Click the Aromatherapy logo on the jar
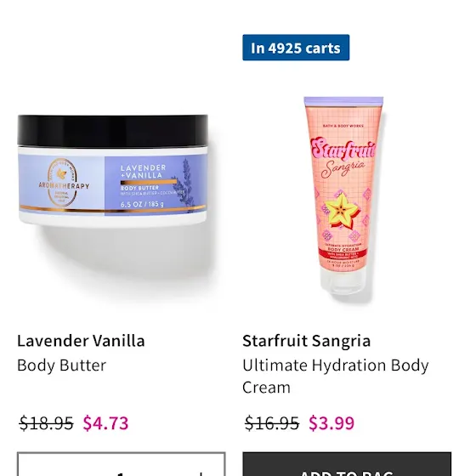The image size is (476, 476). (64, 183)
